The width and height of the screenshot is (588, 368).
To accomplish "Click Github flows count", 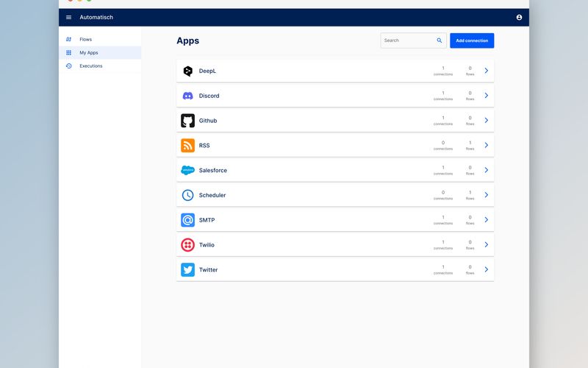I will (470, 121).
